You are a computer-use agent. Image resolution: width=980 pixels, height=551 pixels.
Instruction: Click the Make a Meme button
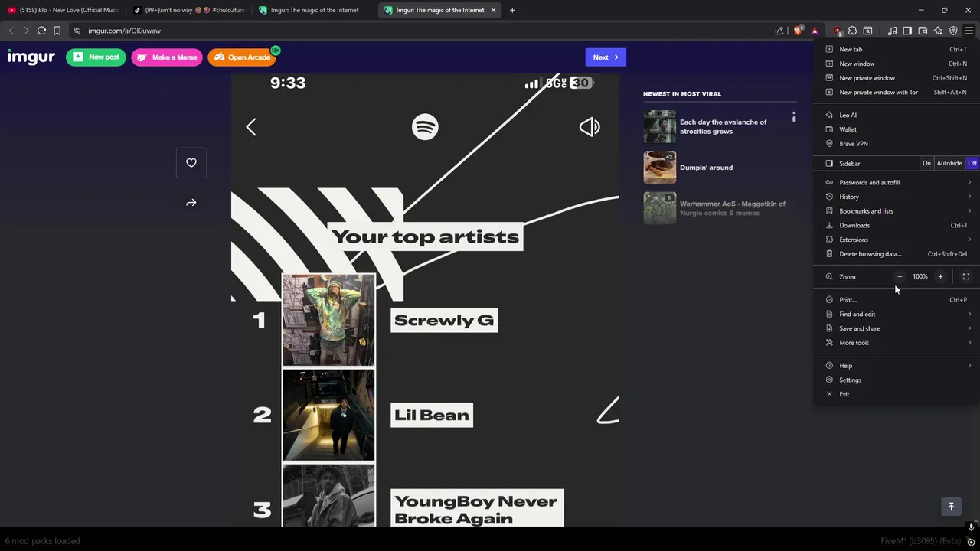(x=167, y=57)
